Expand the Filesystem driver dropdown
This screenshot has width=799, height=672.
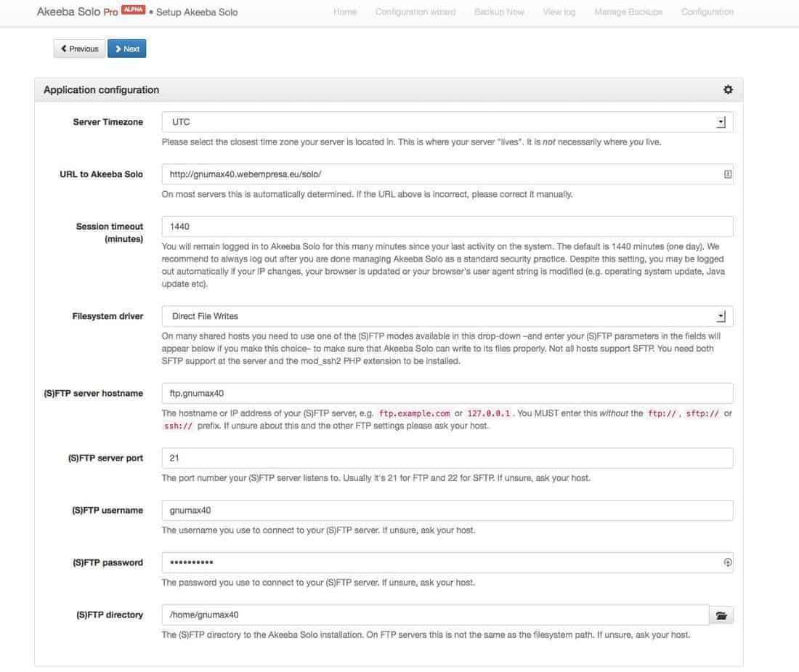coord(447,317)
